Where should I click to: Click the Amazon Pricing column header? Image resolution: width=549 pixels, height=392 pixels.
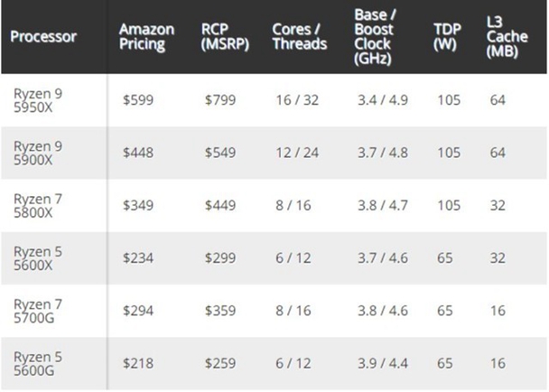coord(145,36)
